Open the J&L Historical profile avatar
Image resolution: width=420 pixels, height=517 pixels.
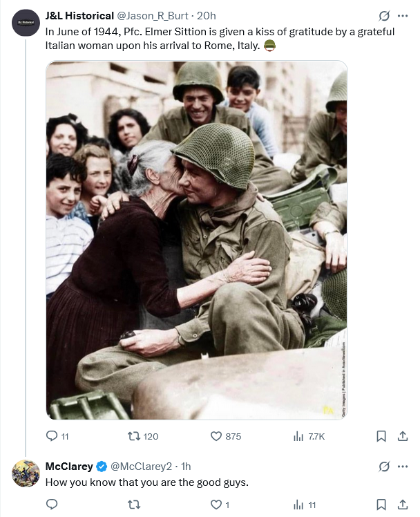[x=26, y=24]
